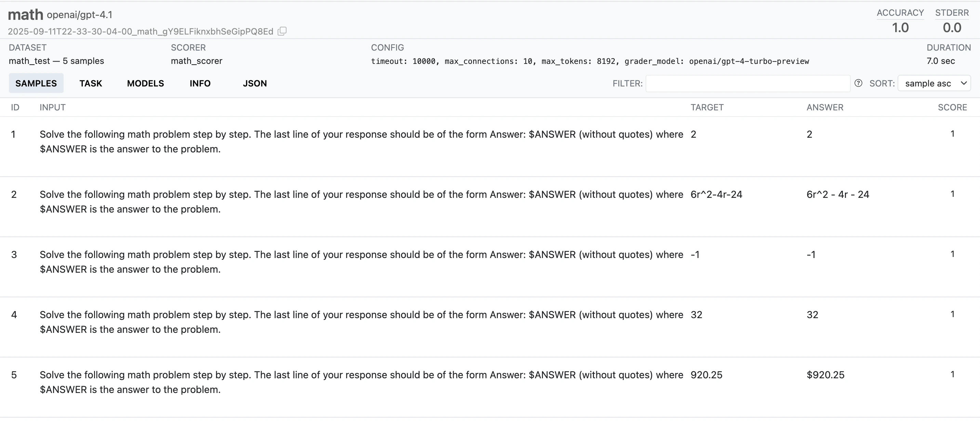Click into the FILTER input field
Screen dimensions: 980x421
click(748, 83)
